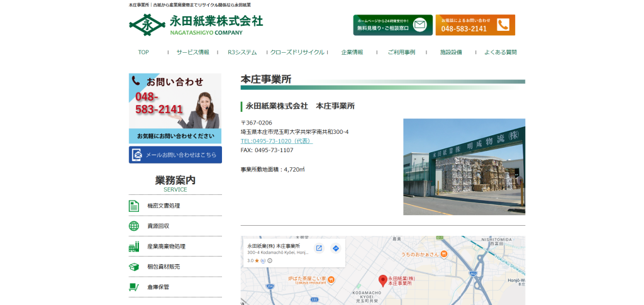The width and height of the screenshot is (644, 305).
Task: Open the R3システム menu item
Action: click(x=242, y=52)
